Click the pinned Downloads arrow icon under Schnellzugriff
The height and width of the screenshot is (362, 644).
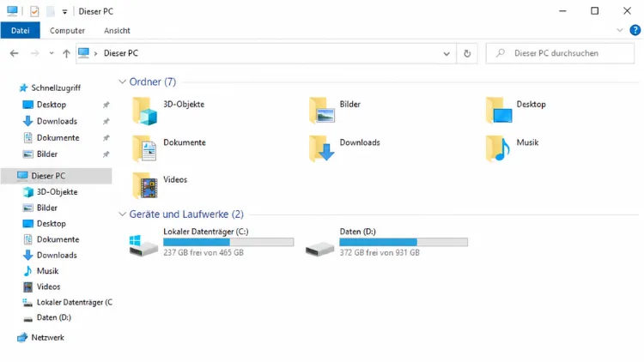click(28, 121)
